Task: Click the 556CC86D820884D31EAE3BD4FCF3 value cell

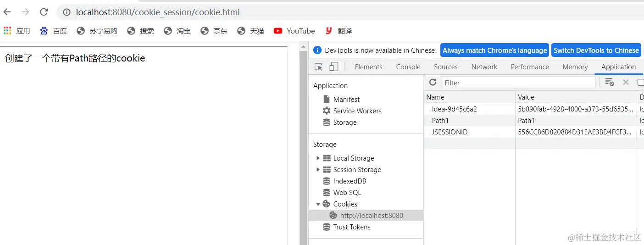Action: pyautogui.click(x=576, y=132)
